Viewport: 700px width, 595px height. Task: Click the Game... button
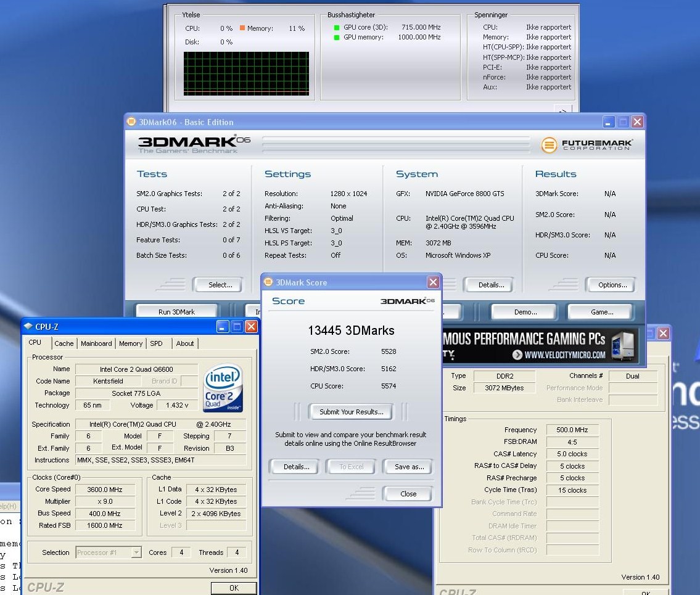pyautogui.click(x=601, y=312)
